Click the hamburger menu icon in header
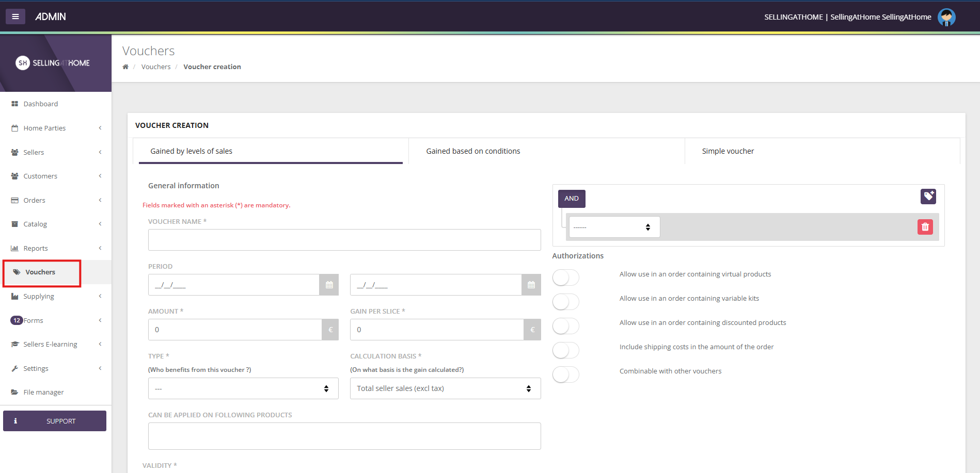The image size is (980, 473). 15,17
